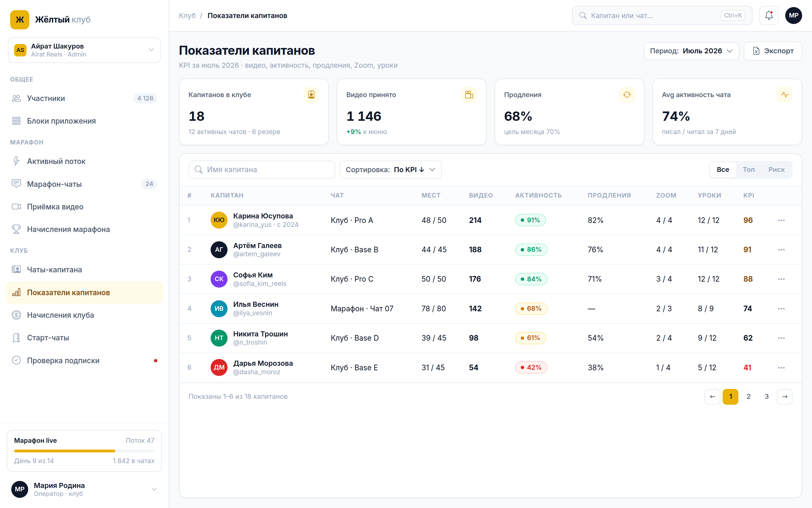Open the Сортировка По KPI dropdown

click(390, 170)
